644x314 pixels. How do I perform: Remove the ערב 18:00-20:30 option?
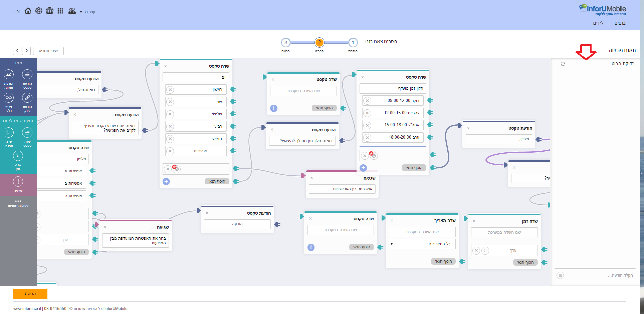pos(367,137)
